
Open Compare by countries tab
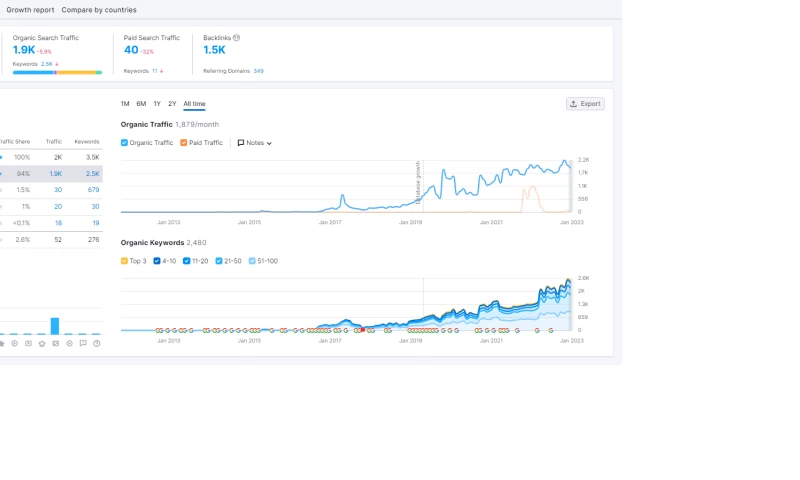[x=99, y=10]
